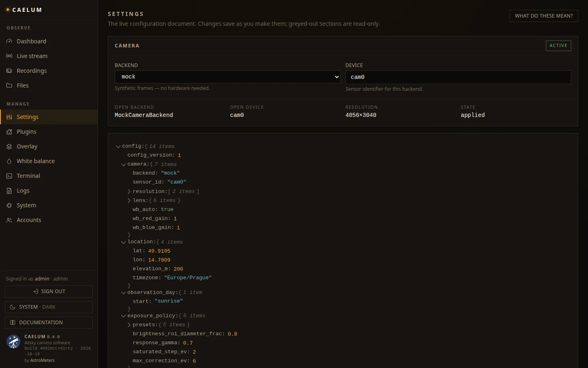
Task: Click the elevation_m value 200
Action: pyautogui.click(x=178, y=269)
